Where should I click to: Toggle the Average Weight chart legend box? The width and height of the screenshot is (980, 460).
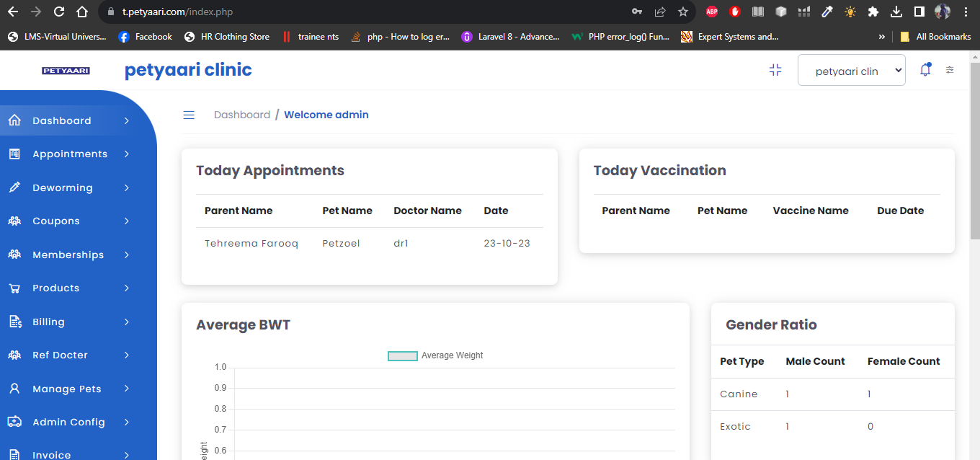(403, 355)
